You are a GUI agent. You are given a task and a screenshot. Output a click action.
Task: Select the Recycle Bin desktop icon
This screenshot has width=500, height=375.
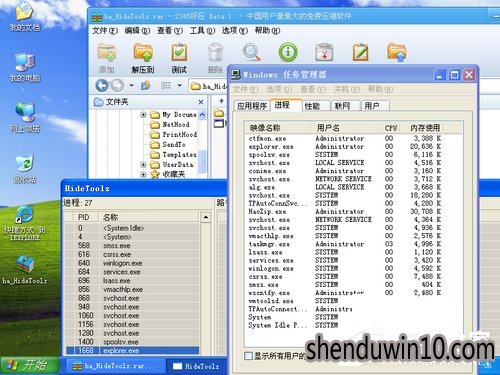(25, 169)
